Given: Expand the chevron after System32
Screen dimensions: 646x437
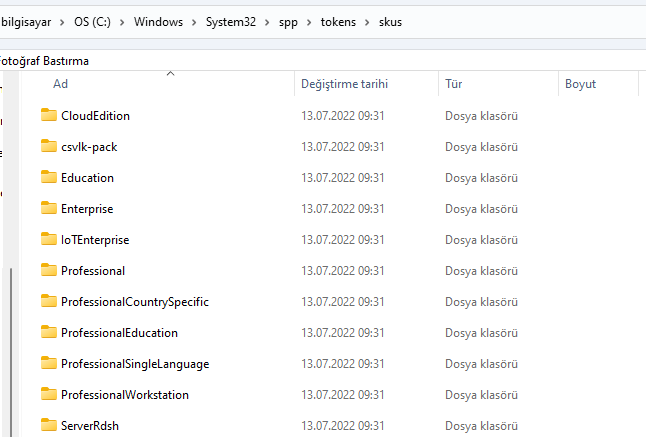Looking at the screenshot, I should pyautogui.click(x=267, y=22).
